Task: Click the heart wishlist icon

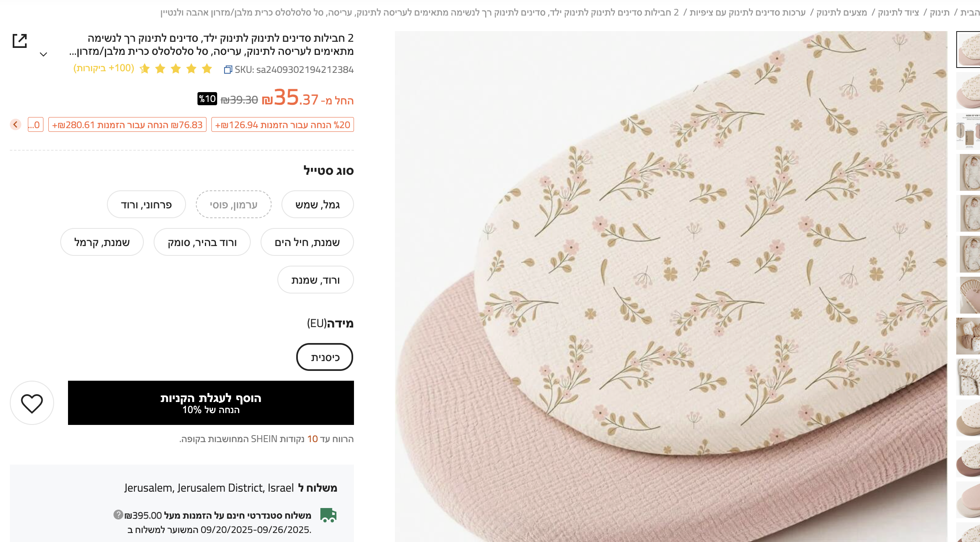Action: 32,403
